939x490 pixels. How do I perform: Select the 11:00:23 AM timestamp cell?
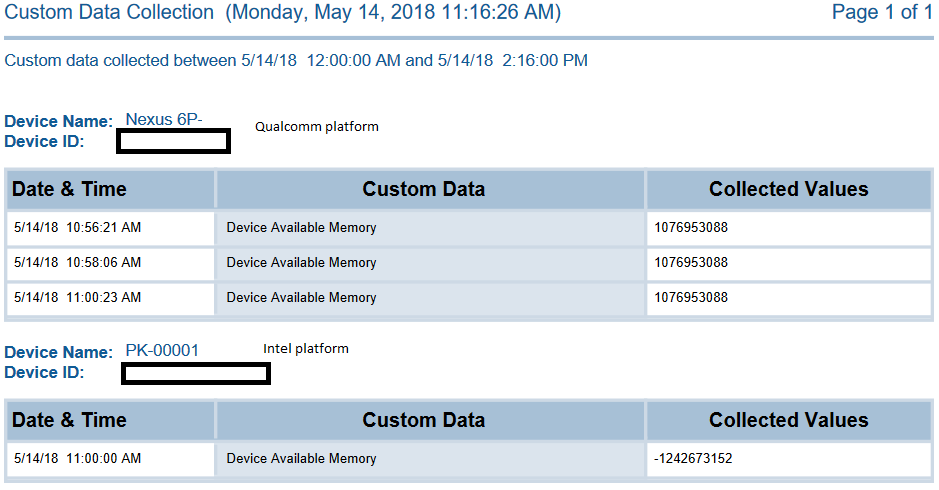pos(78,298)
